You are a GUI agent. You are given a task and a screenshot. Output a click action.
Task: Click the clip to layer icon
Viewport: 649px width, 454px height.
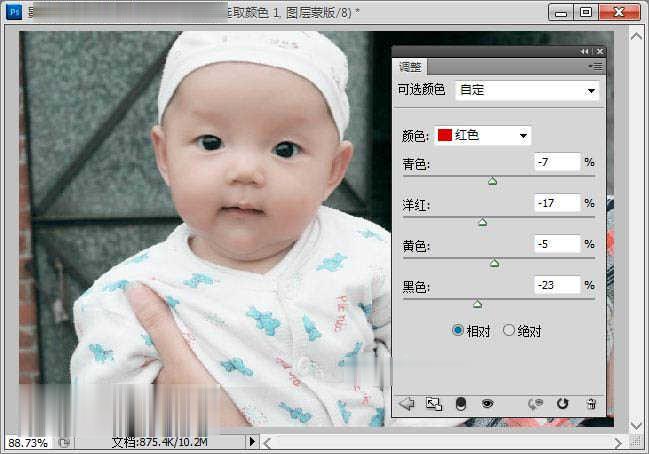(461, 404)
